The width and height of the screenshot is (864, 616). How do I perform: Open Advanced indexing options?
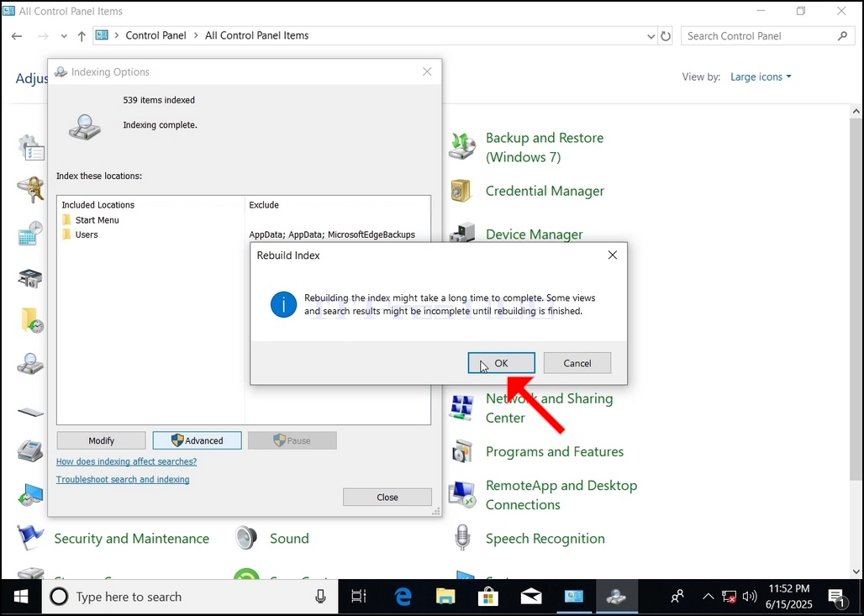click(197, 440)
